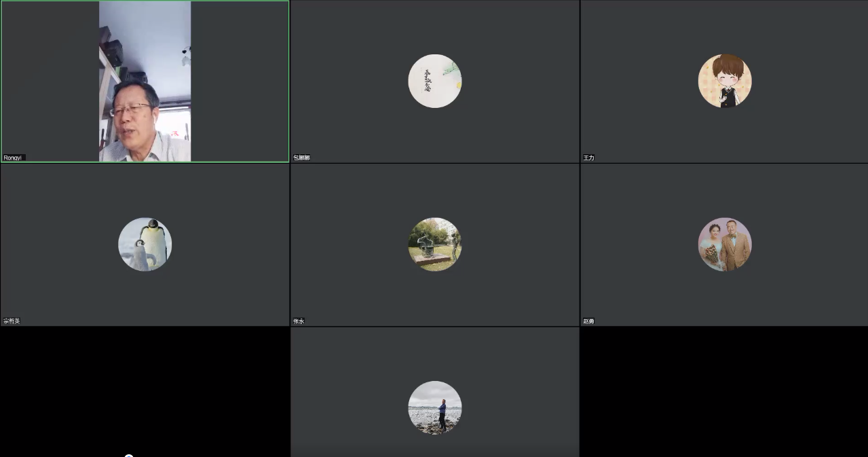Open 赵勇's wedding couple avatar
This screenshot has width=868, height=457.
(725, 244)
